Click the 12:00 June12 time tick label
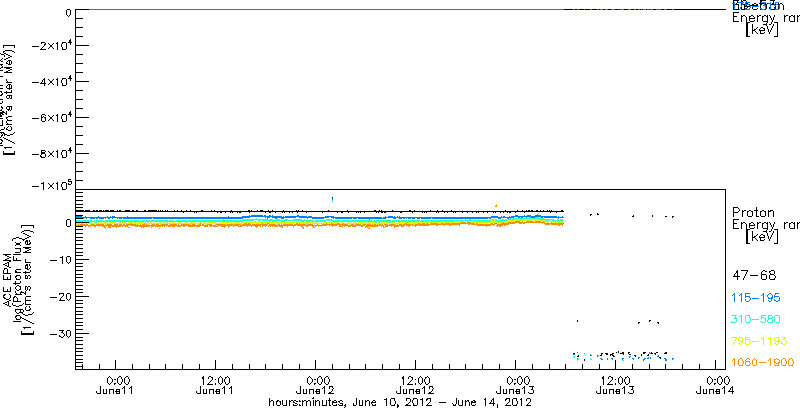 click(416, 386)
